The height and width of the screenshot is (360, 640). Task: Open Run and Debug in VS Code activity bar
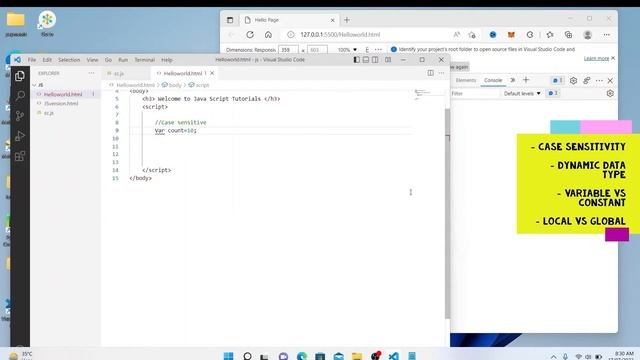click(x=20, y=136)
